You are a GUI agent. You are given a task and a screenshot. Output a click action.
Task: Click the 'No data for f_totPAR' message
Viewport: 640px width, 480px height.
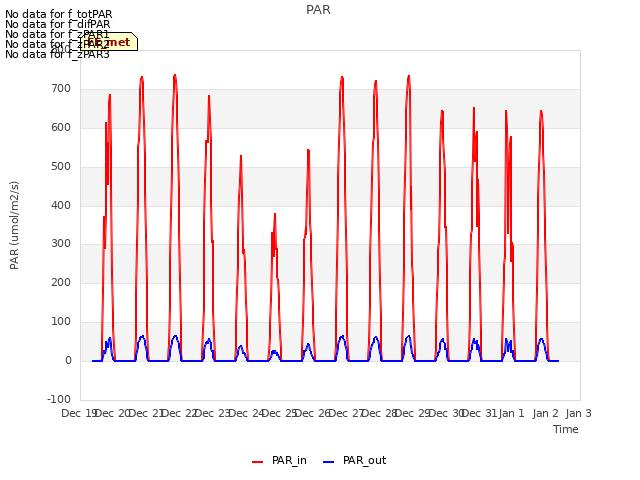point(58,14)
